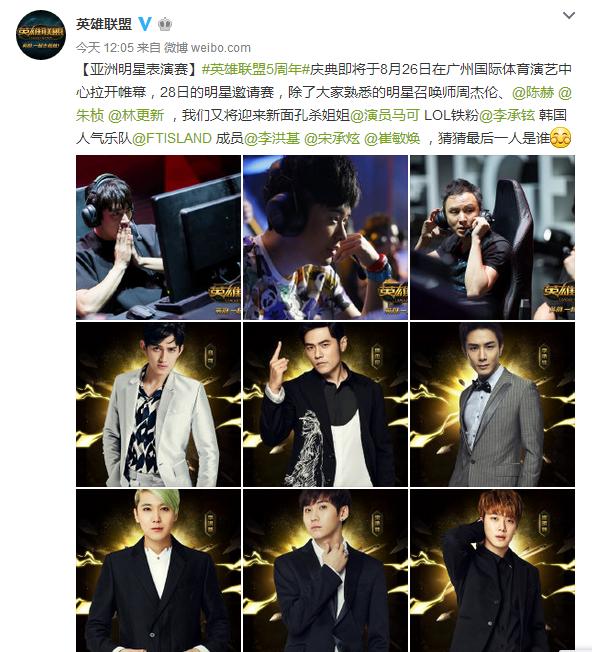View portrait of man with bow tie
The height and width of the screenshot is (652, 592).
point(492,405)
